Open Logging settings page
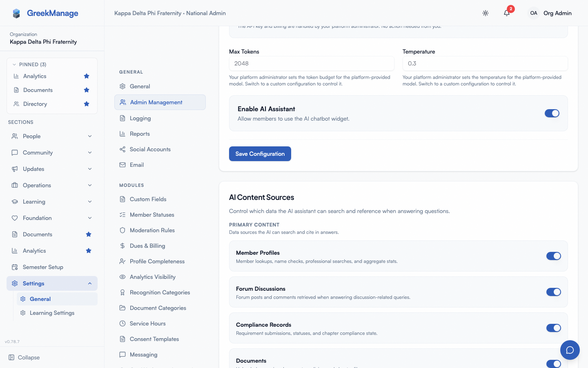This screenshot has height=368, width=588. pyautogui.click(x=160, y=118)
